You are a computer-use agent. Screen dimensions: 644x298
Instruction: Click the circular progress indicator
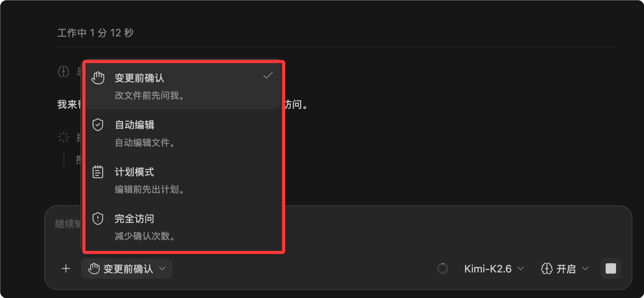pos(443,268)
